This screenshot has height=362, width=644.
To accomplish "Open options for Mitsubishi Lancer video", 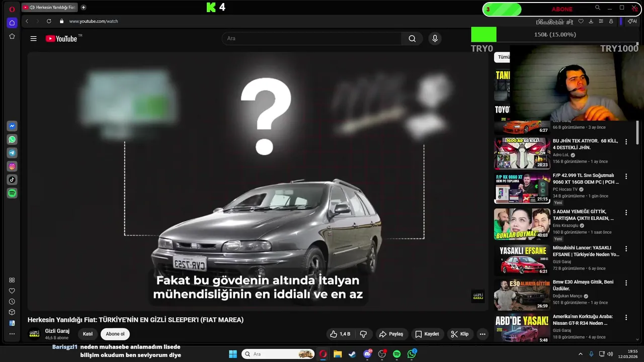I will (626, 249).
